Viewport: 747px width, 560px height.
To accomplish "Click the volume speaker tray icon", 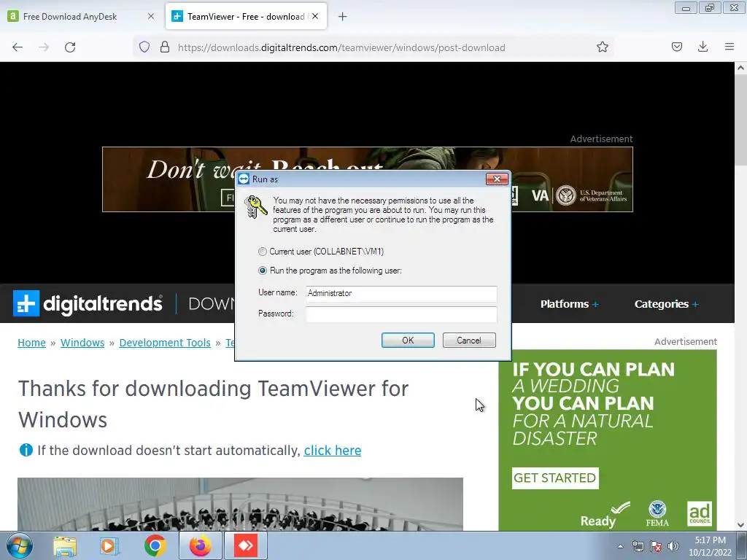I will tap(673, 547).
